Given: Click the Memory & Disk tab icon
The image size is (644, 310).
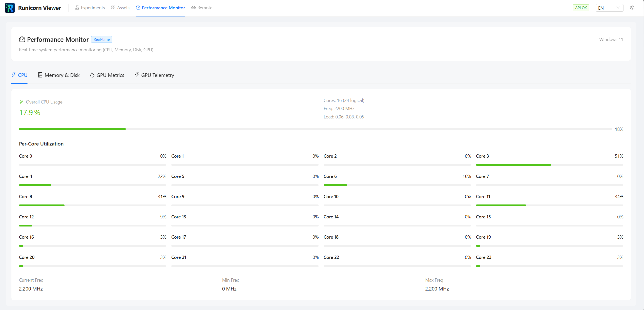Looking at the screenshot, I should click(40, 75).
